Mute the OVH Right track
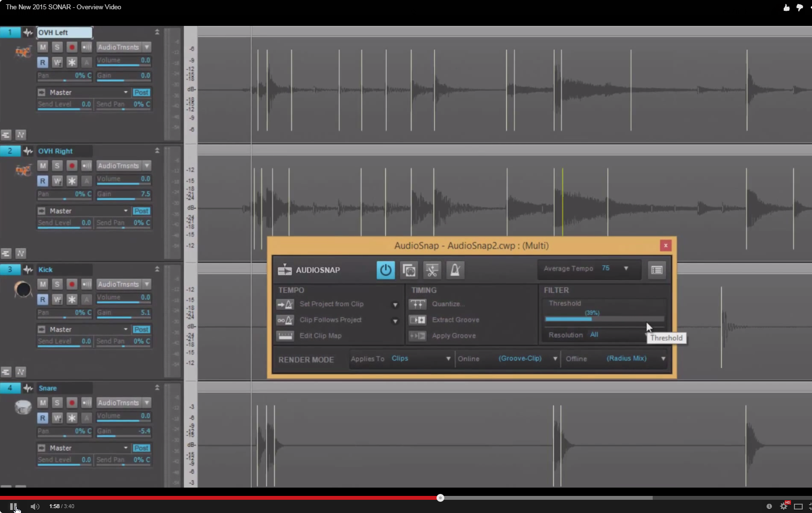The width and height of the screenshot is (812, 513). [43, 166]
